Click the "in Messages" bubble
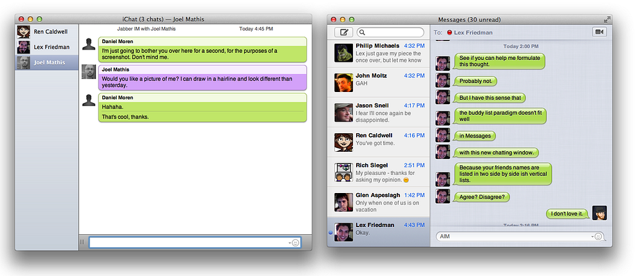Viewport: 644px width, 276px height. click(475, 136)
